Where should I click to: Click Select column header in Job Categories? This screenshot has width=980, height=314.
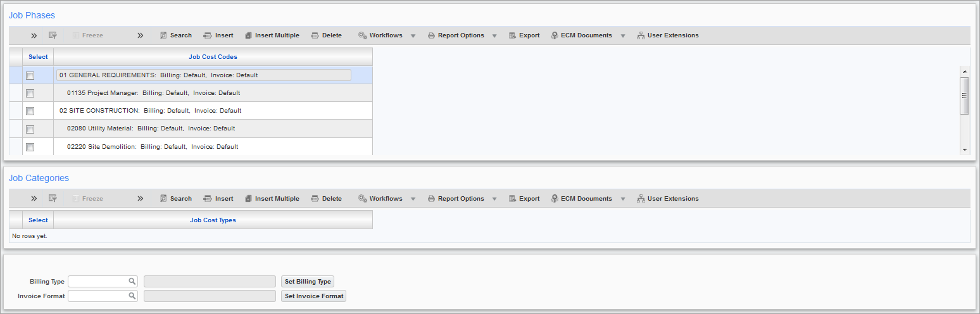(38, 220)
